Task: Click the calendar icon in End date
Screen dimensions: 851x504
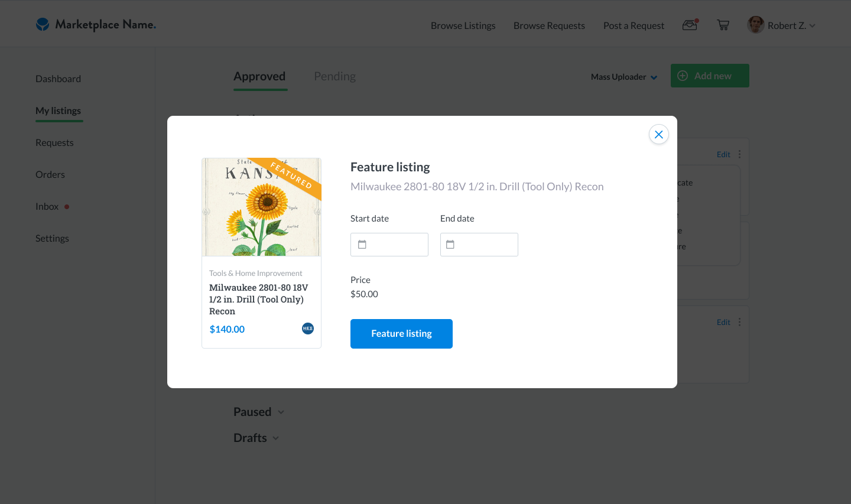Action: tap(450, 245)
